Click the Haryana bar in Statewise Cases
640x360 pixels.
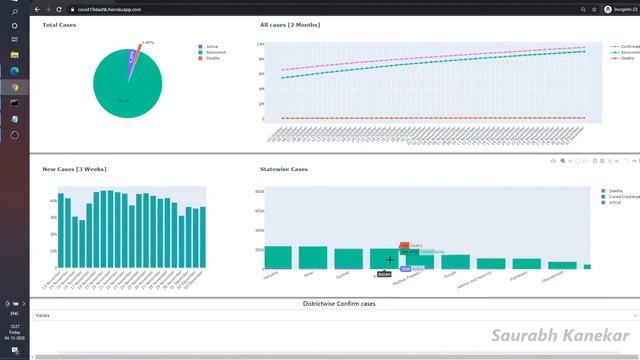tap(278, 258)
